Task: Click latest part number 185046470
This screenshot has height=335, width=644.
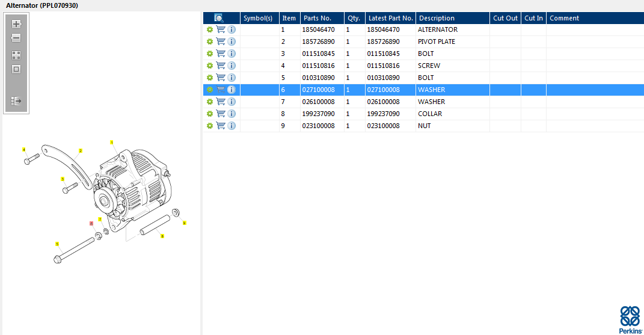Action: click(383, 29)
